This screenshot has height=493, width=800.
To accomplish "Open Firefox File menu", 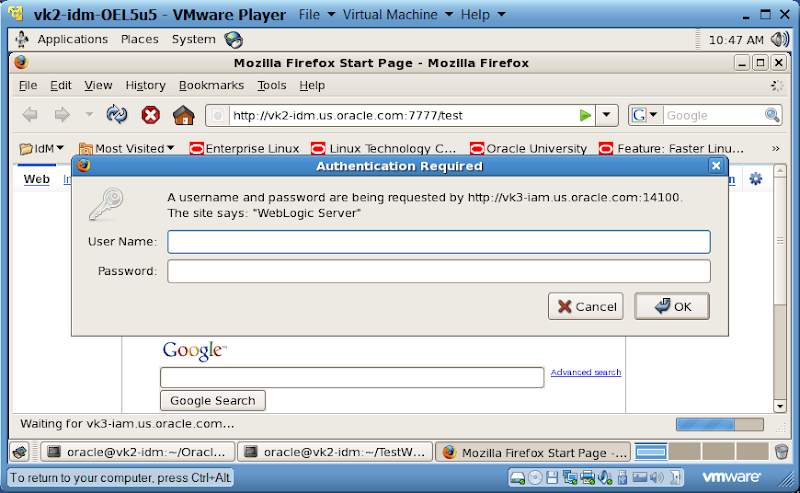I will tap(28, 85).
